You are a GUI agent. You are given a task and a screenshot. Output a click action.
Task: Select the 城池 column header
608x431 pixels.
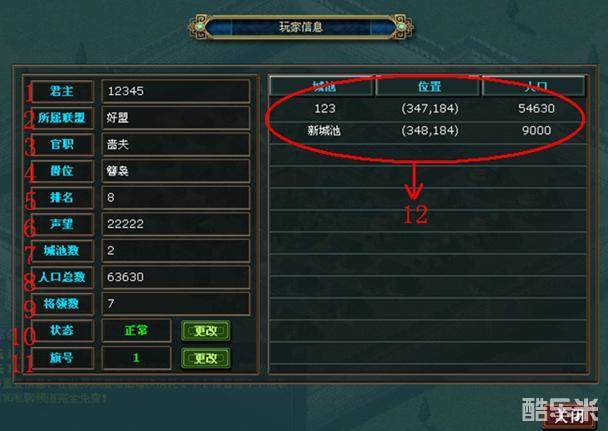(323, 86)
